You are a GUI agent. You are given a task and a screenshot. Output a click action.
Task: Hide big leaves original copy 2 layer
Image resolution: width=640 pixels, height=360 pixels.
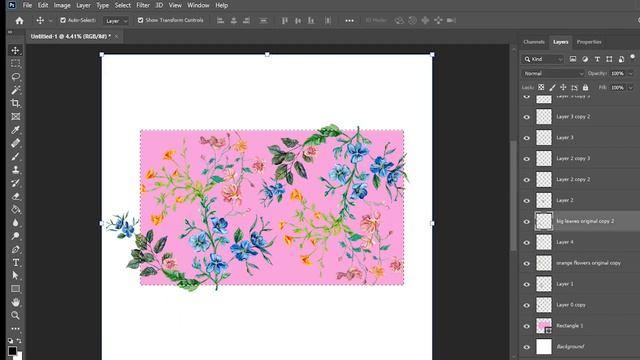coord(527,222)
